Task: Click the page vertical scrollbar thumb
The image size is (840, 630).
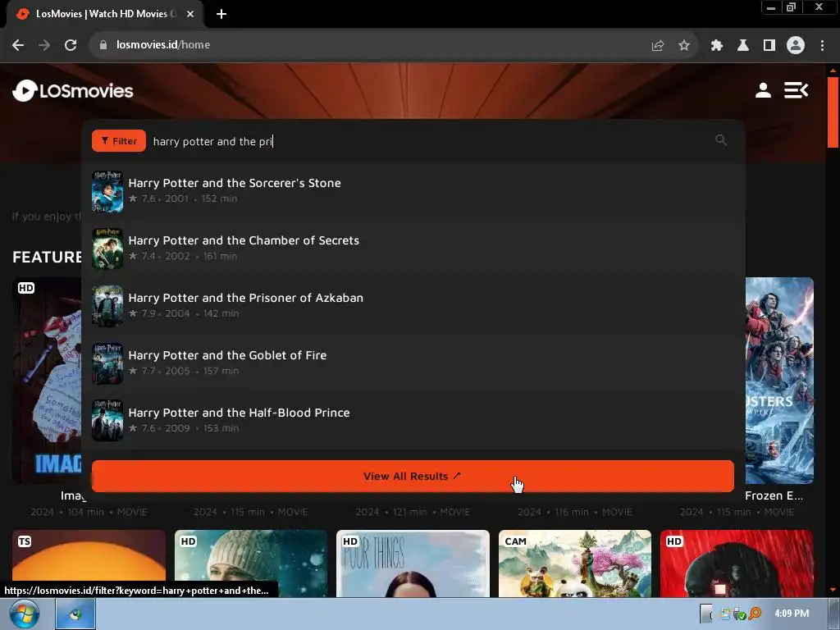Action: tap(833, 112)
